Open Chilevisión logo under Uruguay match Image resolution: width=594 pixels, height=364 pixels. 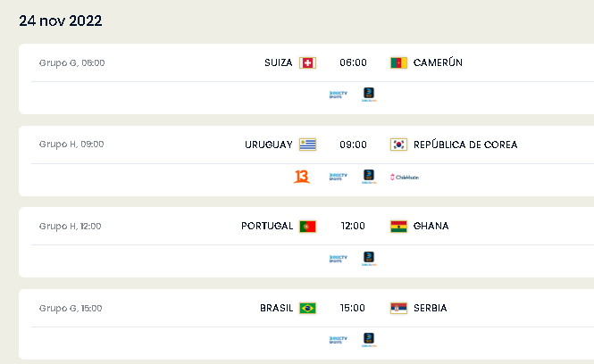(405, 177)
